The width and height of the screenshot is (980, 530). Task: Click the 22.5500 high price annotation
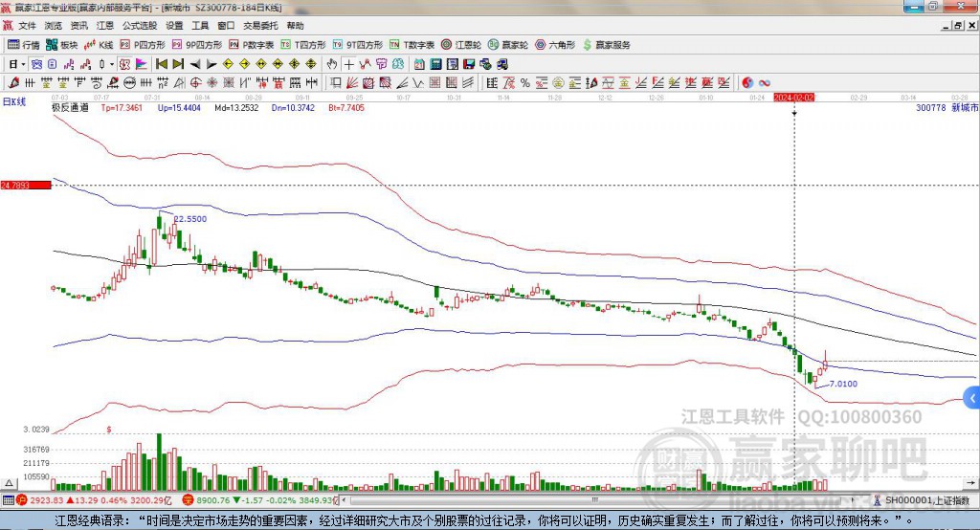click(190, 219)
